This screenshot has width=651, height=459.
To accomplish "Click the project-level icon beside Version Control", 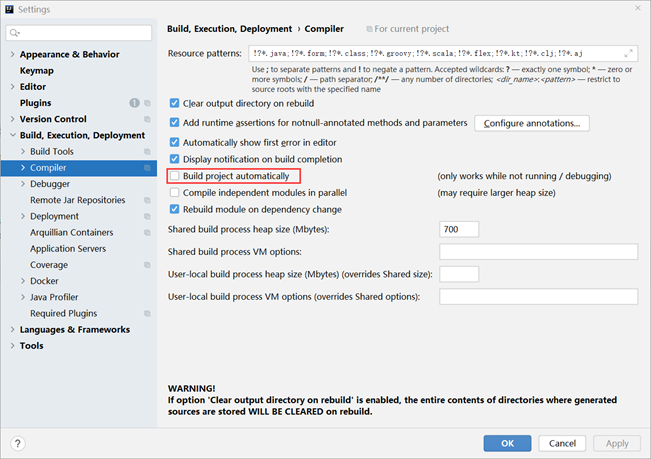I will coord(147,119).
